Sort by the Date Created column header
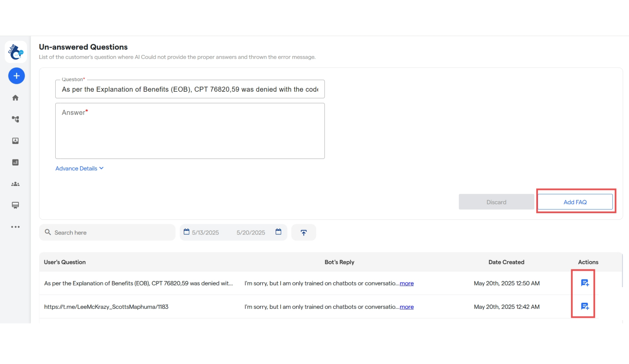Viewport: 629px width, 364px height. pyautogui.click(x=506, y=262)
